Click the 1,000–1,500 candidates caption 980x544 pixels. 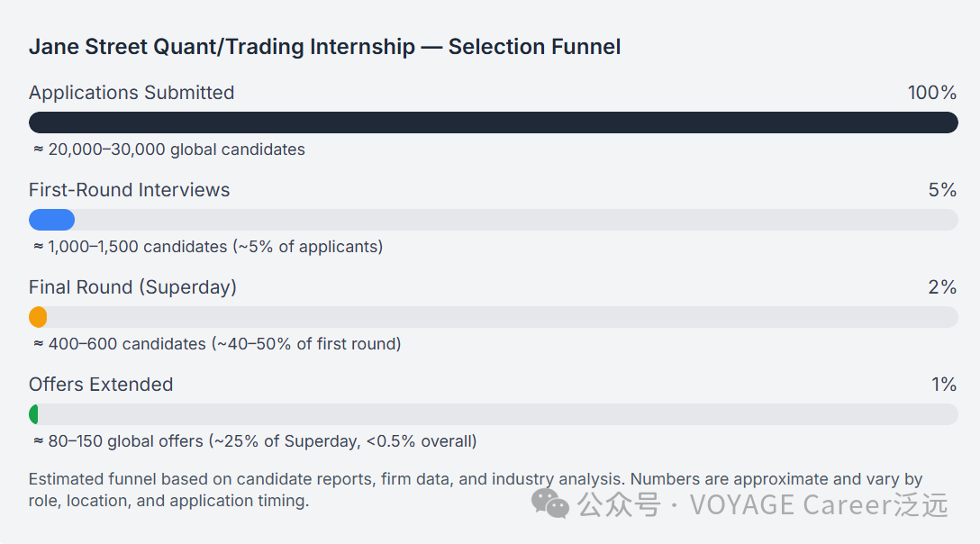click(x=207, y=247)
